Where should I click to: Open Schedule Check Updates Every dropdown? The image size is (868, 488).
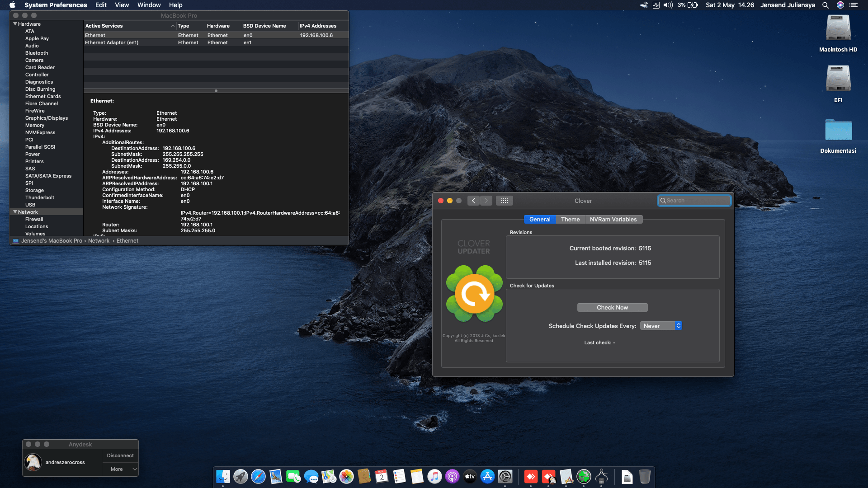click(661, 326)
